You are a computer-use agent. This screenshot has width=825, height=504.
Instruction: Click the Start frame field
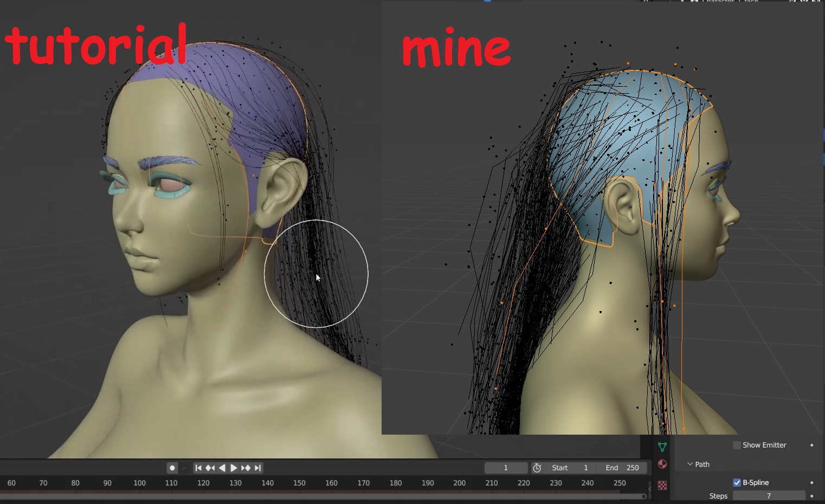tap(570, 468)
